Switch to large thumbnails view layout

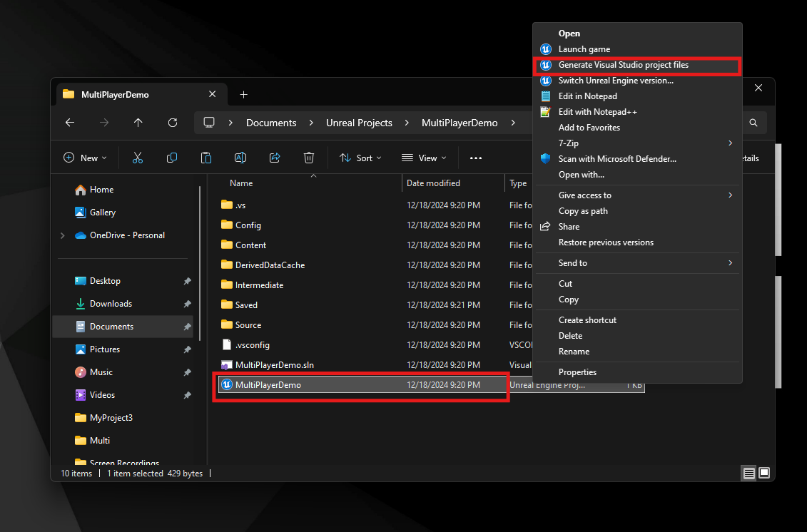tap(764, 473)
